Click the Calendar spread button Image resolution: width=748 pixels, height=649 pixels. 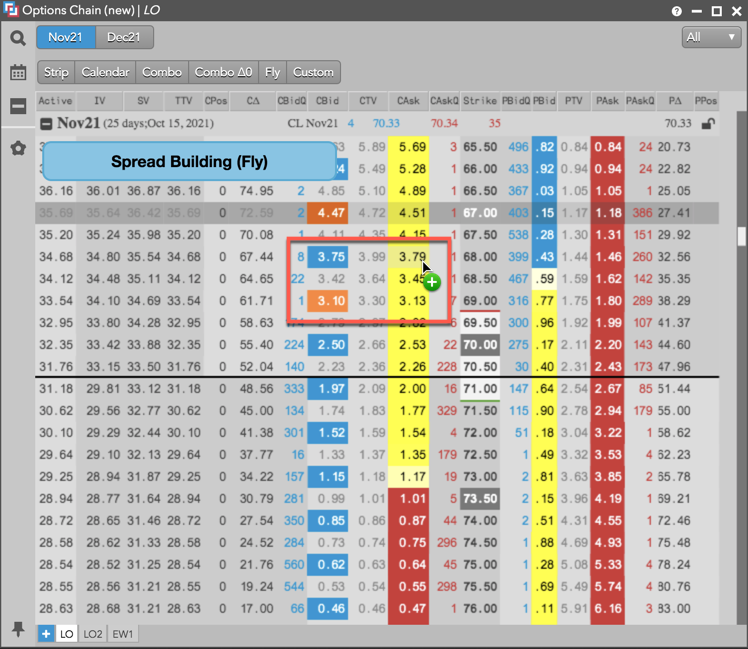click(x=105, y=72)
